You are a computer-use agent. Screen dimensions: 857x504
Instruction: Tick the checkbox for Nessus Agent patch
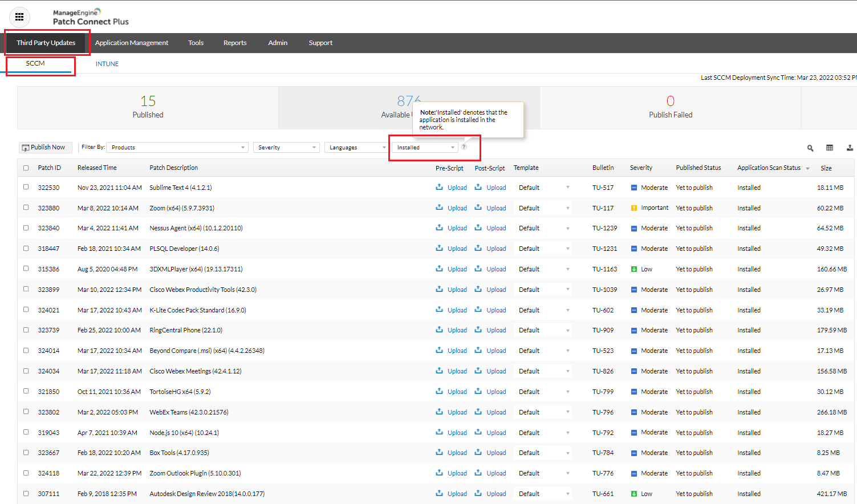point(26,228)
